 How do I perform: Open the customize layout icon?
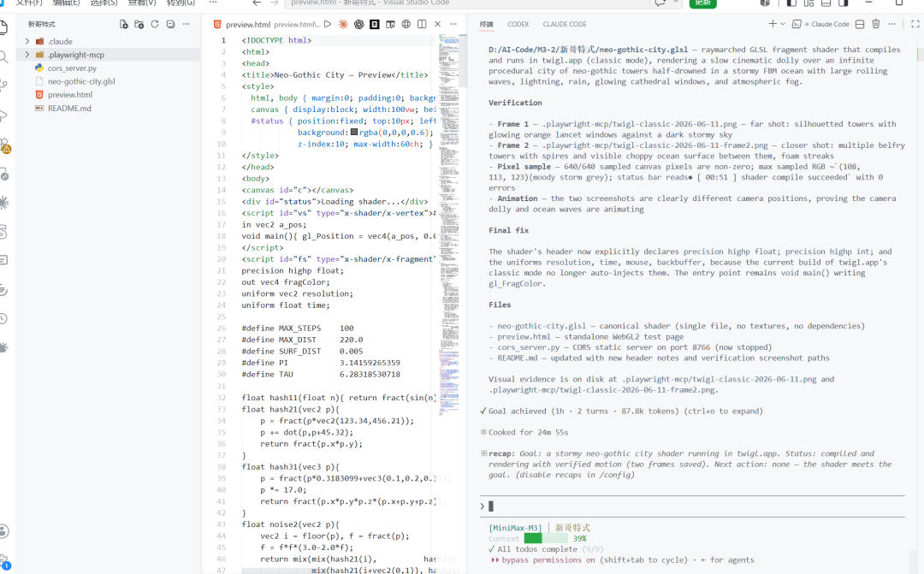[x=808, y=3]
